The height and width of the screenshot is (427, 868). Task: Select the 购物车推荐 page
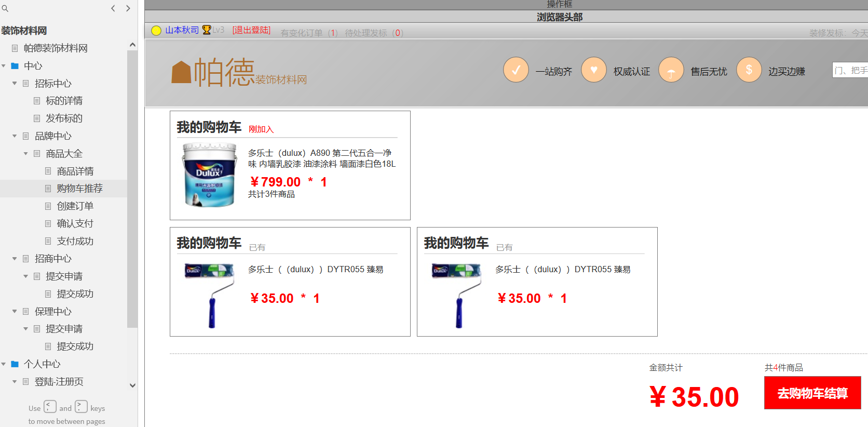tap(79, 189)
